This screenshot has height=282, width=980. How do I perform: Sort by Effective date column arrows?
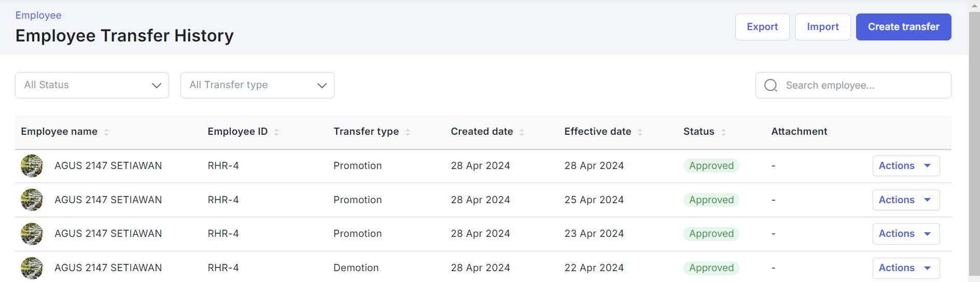click(640, 132)
